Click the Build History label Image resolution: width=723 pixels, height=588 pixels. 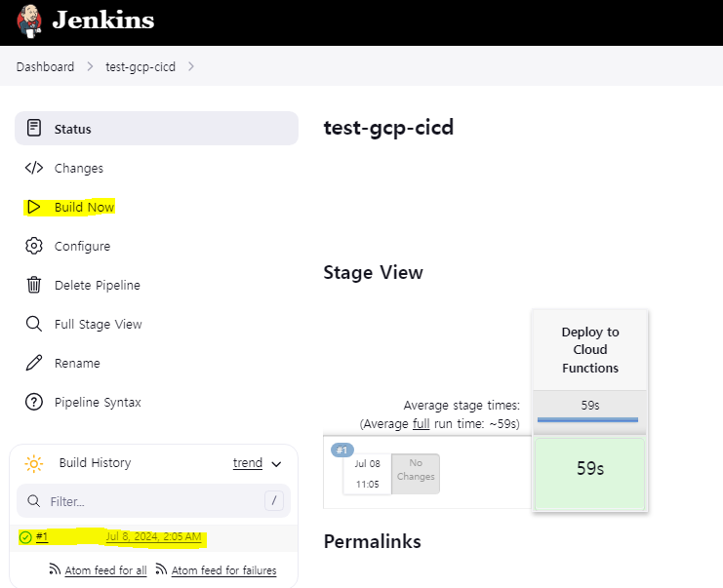coord(95,462)
